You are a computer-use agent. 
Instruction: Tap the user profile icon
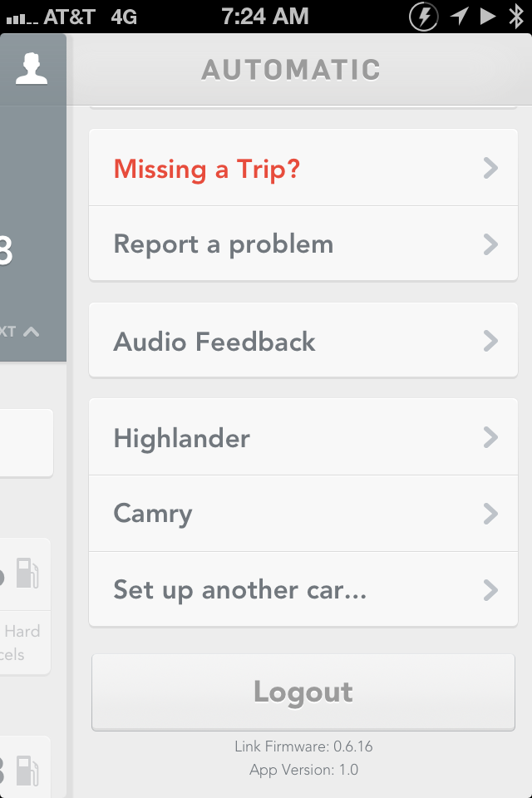point(32,68)
